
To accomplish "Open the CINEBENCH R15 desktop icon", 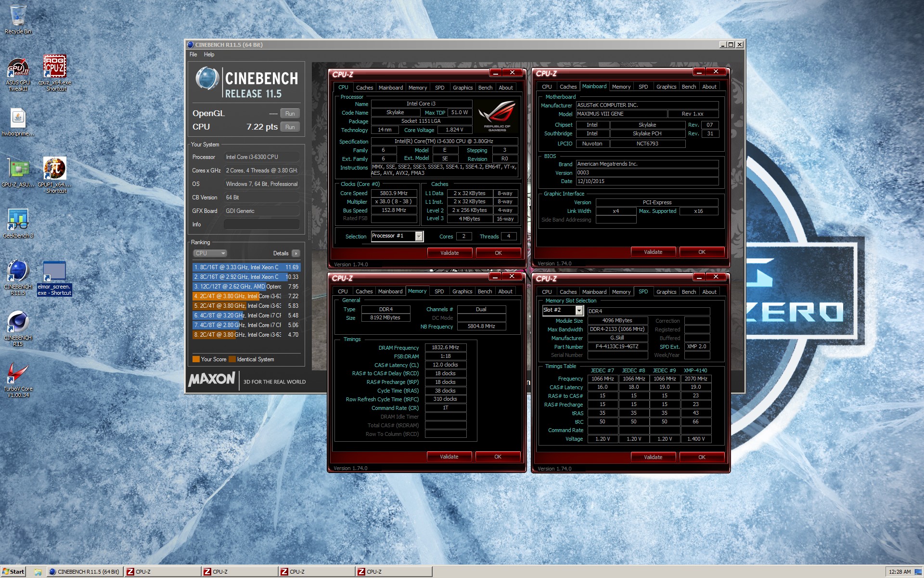I will (x=18, y=329).
